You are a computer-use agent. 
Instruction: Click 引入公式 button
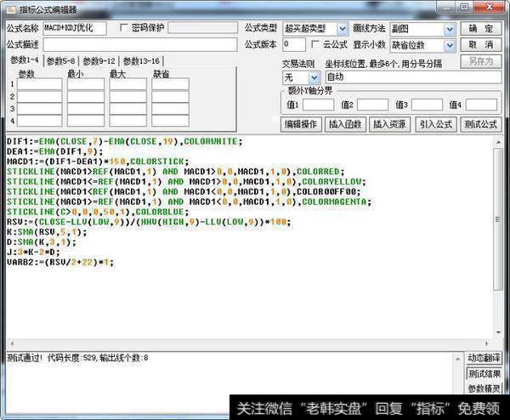[x=435, y=124]
